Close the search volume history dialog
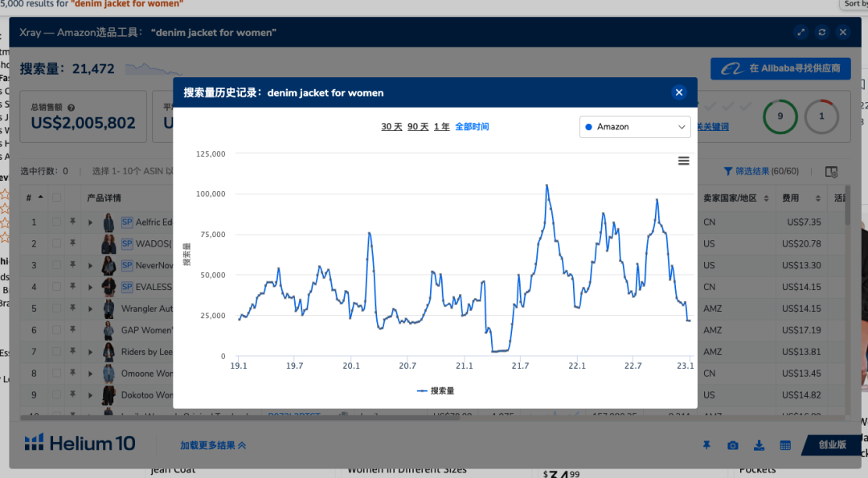868x478 pixels. click(679, 92)
